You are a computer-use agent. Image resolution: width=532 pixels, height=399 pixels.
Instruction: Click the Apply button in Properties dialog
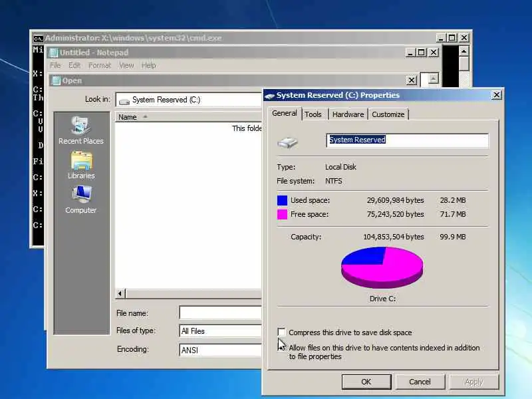(x=474, y=382)
